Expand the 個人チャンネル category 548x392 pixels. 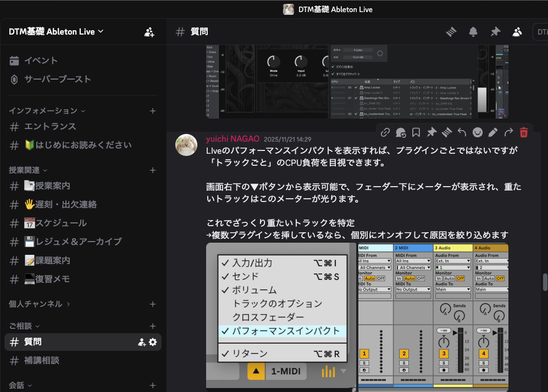(39, 304)
